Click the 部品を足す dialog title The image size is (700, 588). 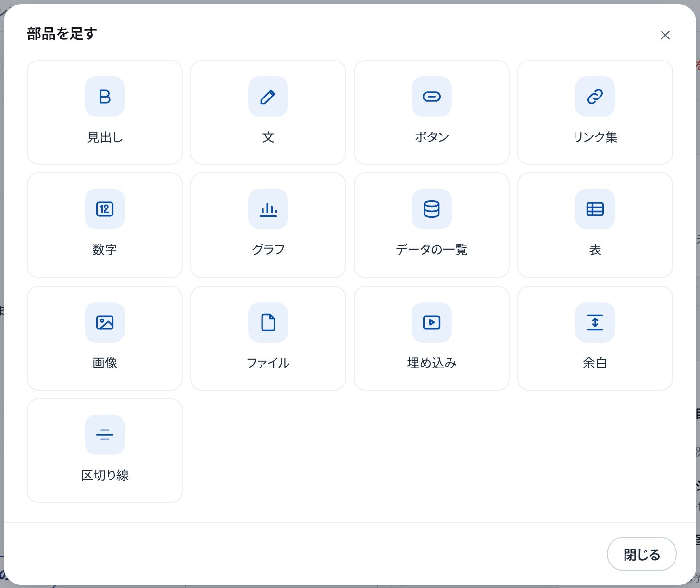pos(62,34)
